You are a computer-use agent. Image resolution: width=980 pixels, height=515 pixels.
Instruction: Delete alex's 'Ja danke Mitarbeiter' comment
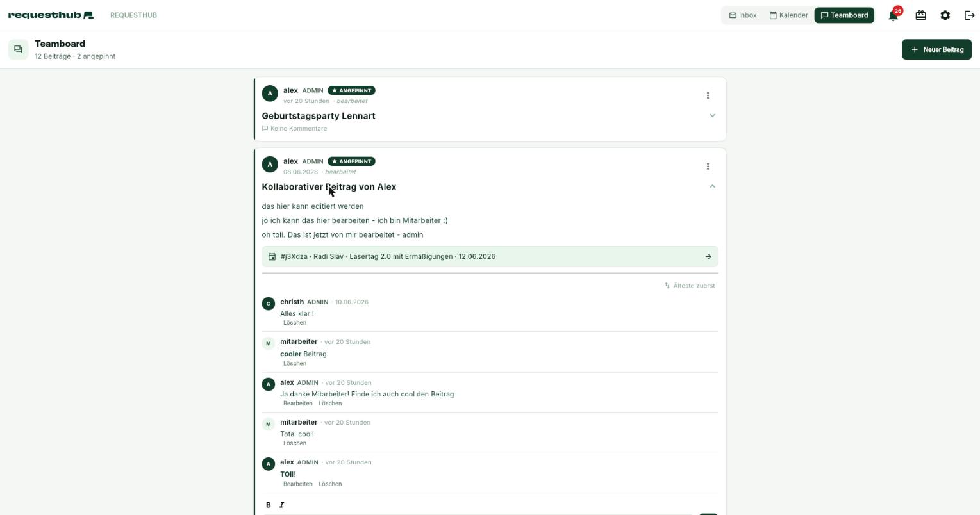coord(330,404)
